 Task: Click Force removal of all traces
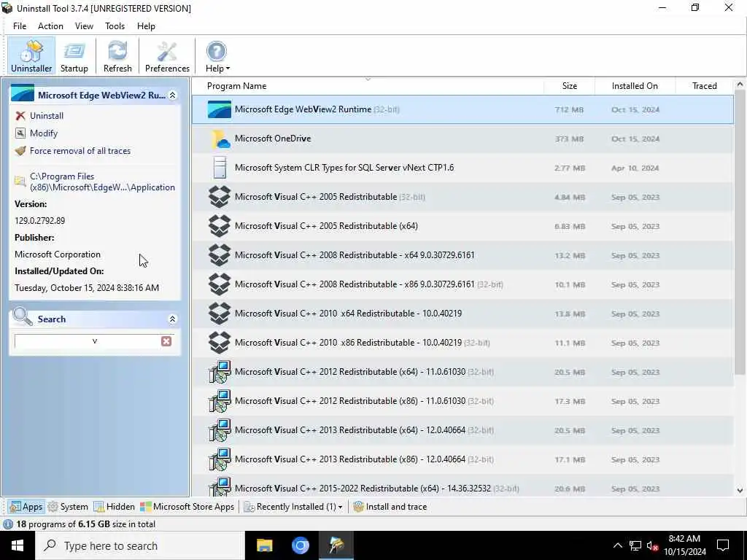(x=80, y=151)
